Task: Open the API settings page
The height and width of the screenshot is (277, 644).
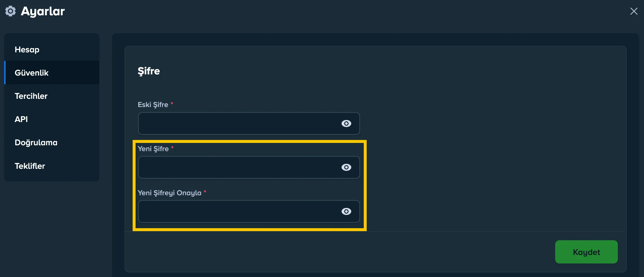Action: click(x=21, y=119)
